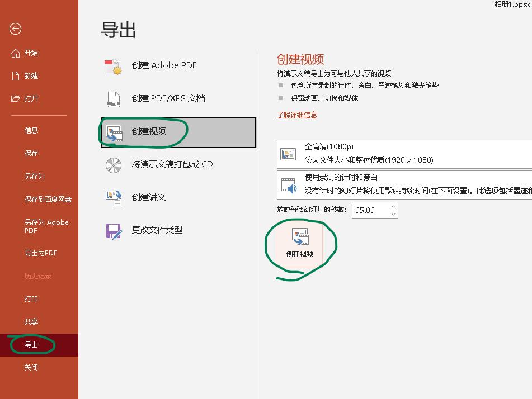The width and height of the screenshot is (532, 399).
Task: Click the video quality preview icon
Action: coord(288,154)
